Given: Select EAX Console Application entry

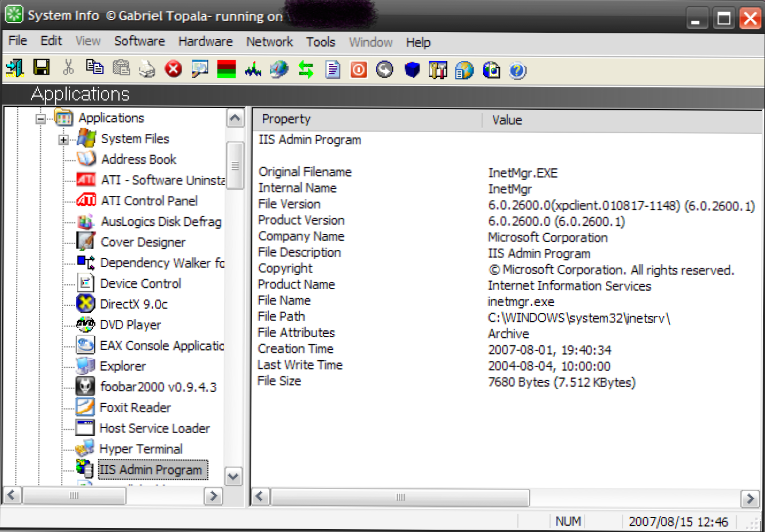Looking at the screenshot, I should click(x=162, y=345).
